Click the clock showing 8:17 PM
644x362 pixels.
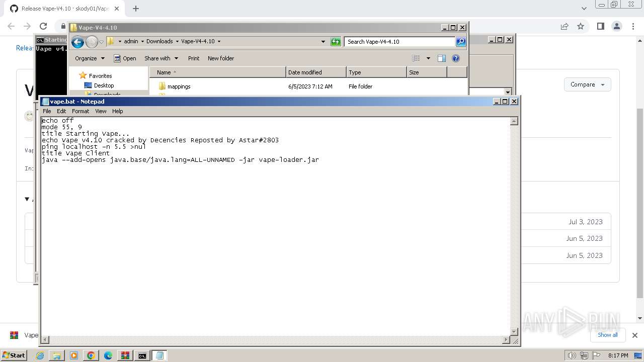(x=618, y=355)
